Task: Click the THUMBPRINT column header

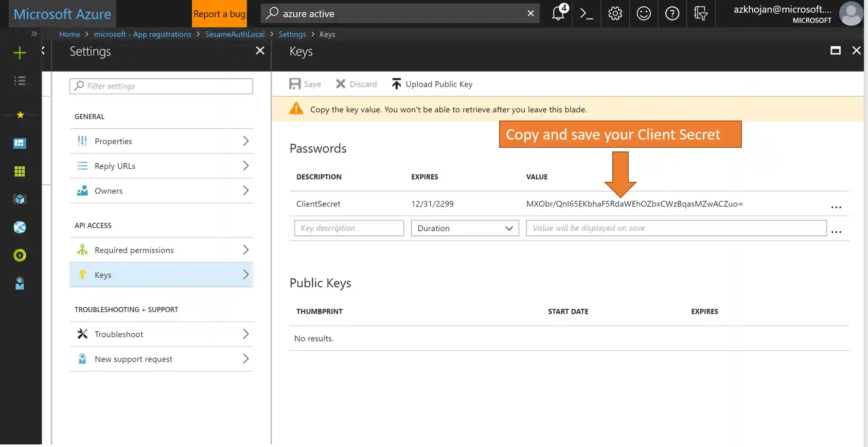Action: tap(320, 312)
